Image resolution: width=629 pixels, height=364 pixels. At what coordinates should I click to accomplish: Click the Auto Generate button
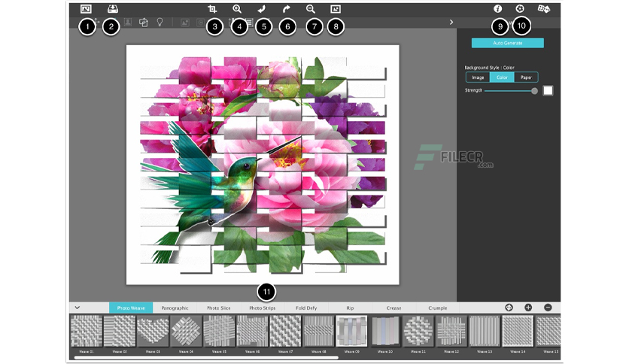pos(507,43)
